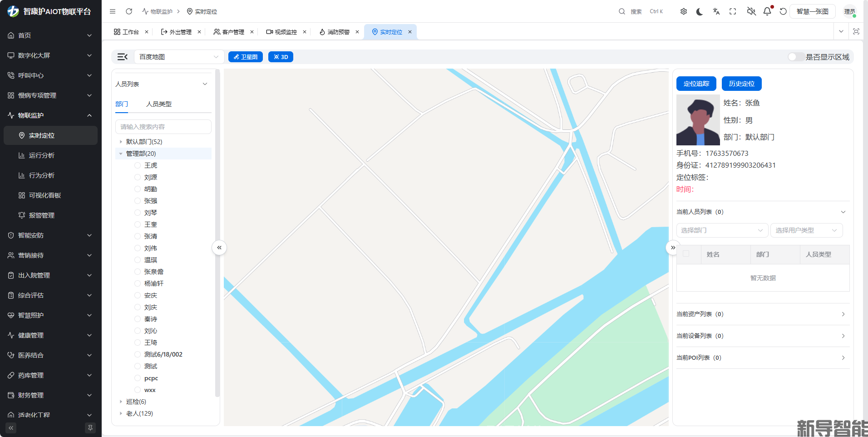The width and height of the screenshot is (868, 437).
Task: Click the muted sound icon
Action: point(751,11)
